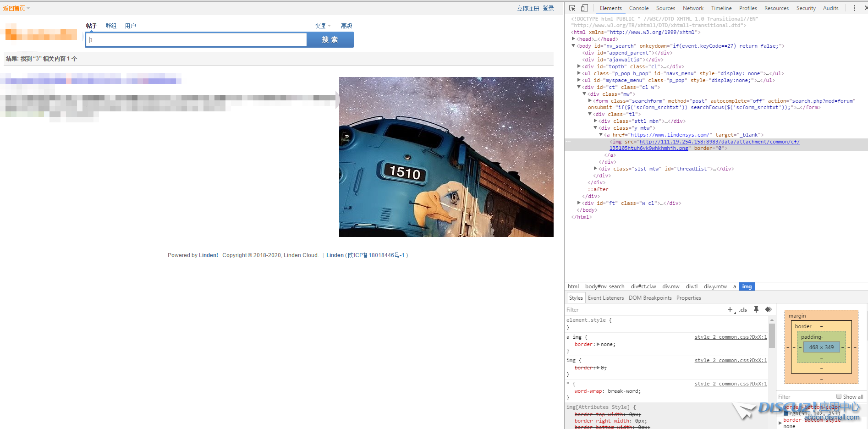Click the 立即注册 register link

(528, 8)
